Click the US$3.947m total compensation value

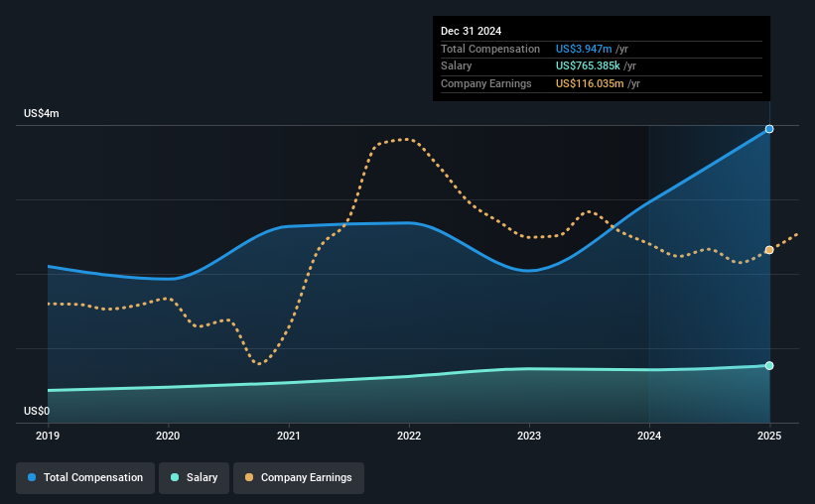tap(584, 49)
